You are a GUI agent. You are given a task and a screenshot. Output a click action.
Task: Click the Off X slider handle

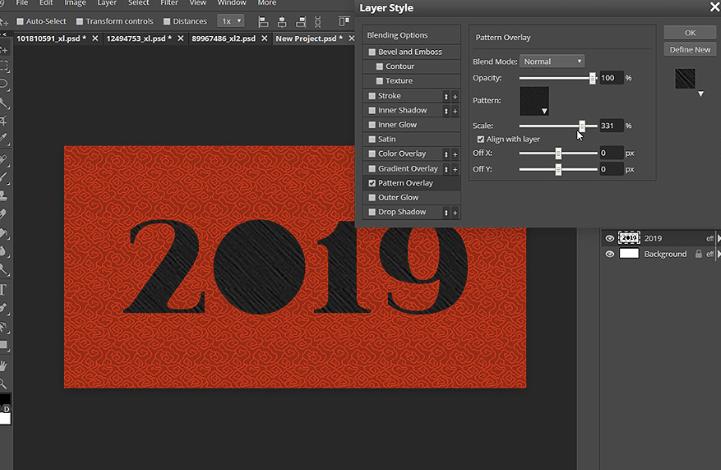(x=558, y=153)
